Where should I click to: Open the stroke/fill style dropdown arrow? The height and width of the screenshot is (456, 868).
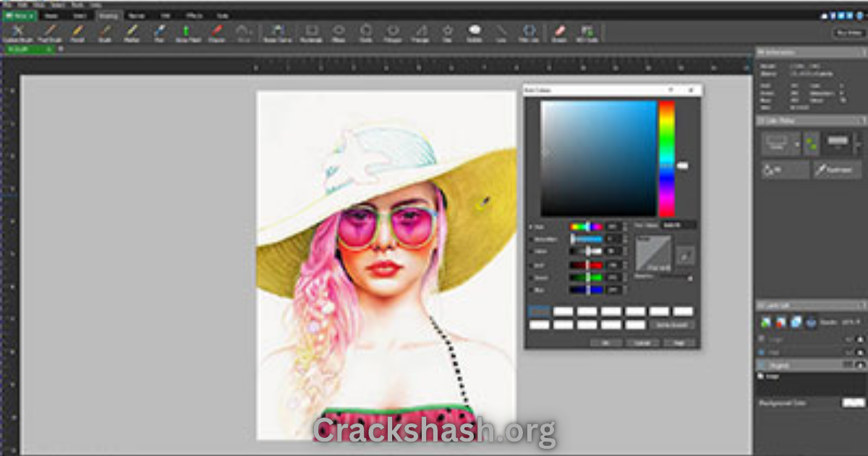pyautogui.click(x=797, y=143)
